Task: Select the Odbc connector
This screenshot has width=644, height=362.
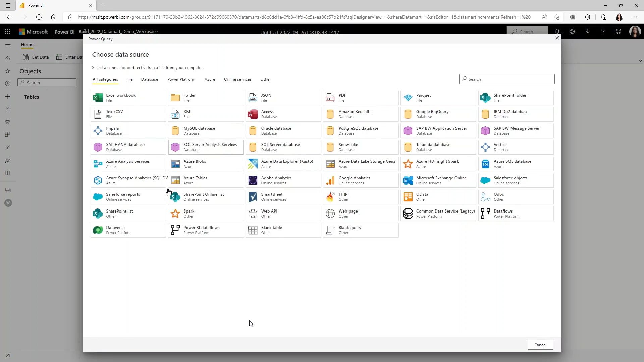Action: [x=516, y=197]
